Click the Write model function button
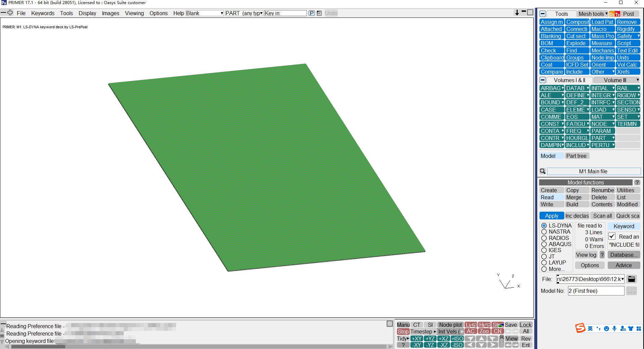This screenshot has height=349, width=644. click(552, 204)
